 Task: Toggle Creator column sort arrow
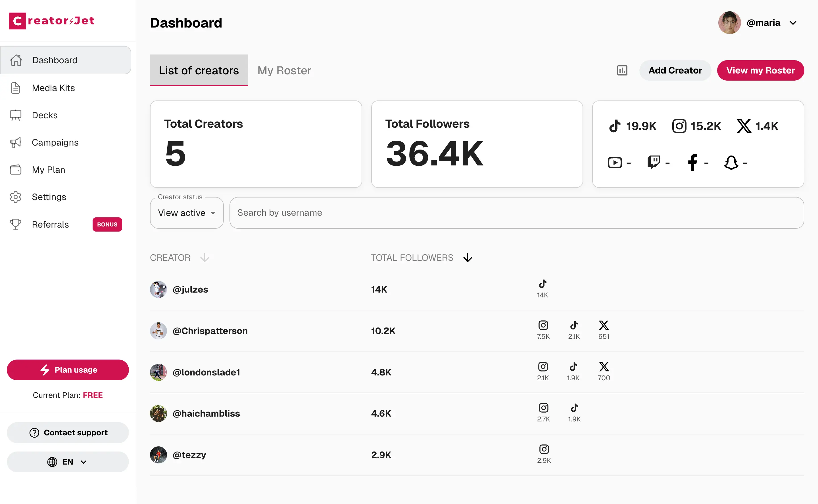(204, 258)
